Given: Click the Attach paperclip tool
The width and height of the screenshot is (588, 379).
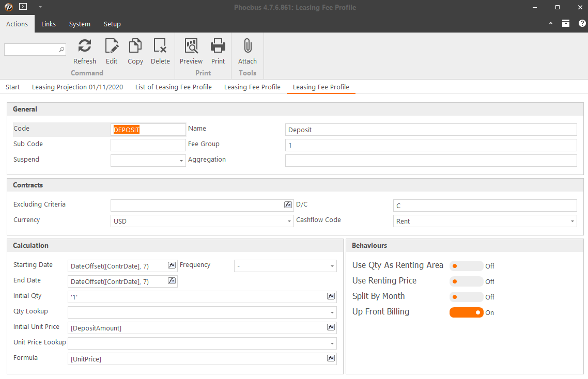Looking at the screenshot, I should [247, 47].
